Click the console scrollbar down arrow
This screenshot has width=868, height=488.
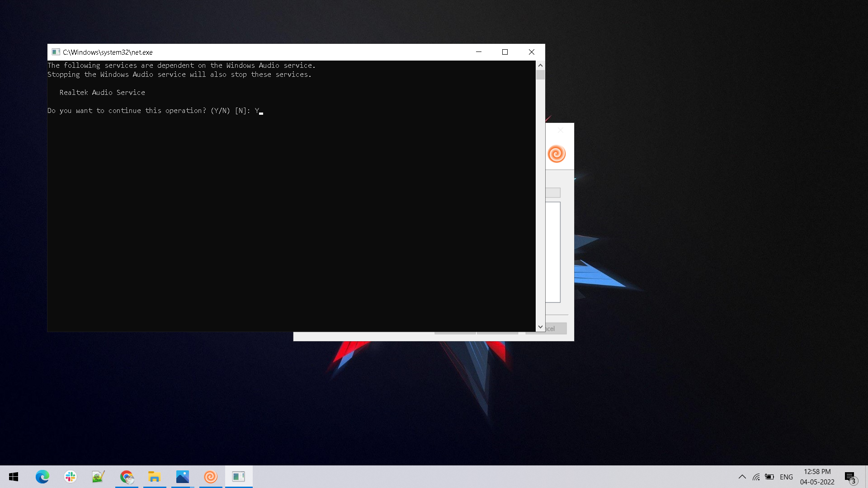(540, 327)
